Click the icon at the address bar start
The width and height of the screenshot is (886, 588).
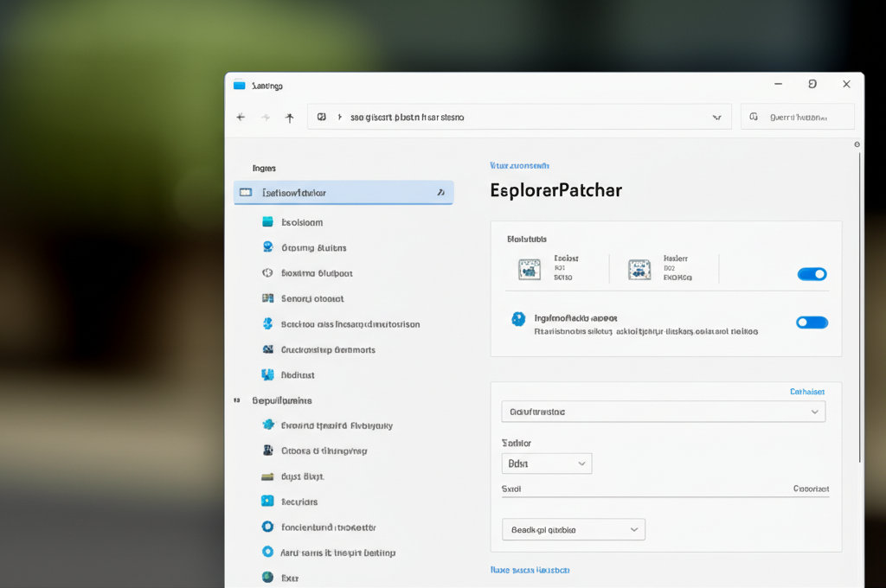[322, 117]
